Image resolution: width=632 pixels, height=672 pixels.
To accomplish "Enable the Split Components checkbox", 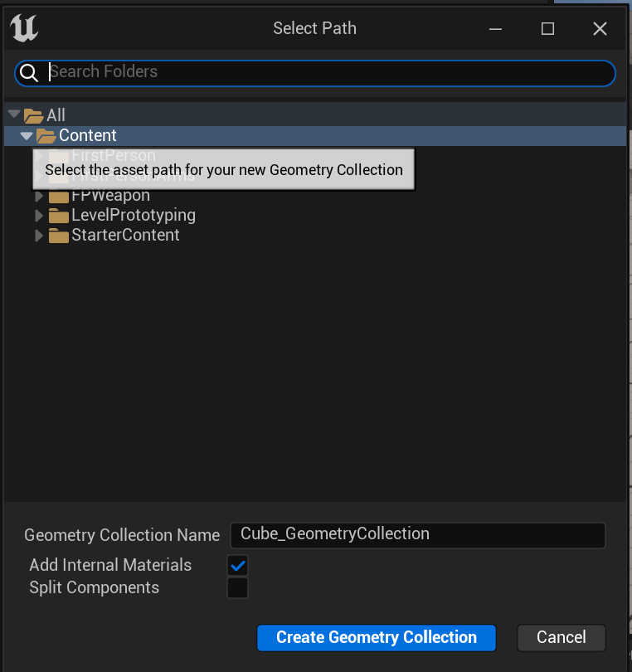I will click(x=238, y=588).
